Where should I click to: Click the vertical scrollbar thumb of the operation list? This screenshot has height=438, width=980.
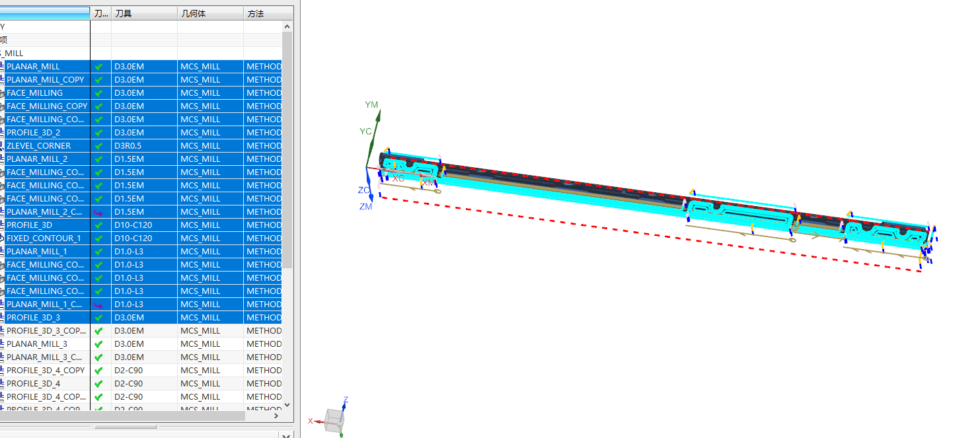point(287,149)
